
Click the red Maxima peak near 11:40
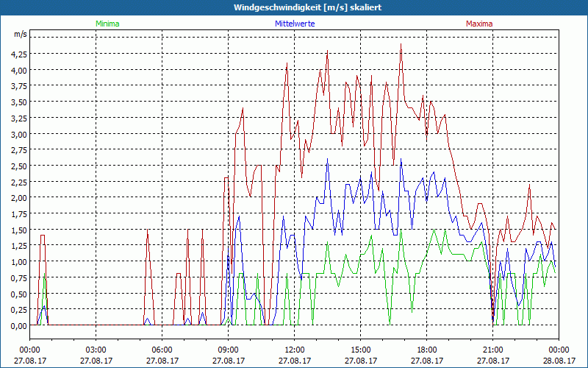tap(287, 63)
